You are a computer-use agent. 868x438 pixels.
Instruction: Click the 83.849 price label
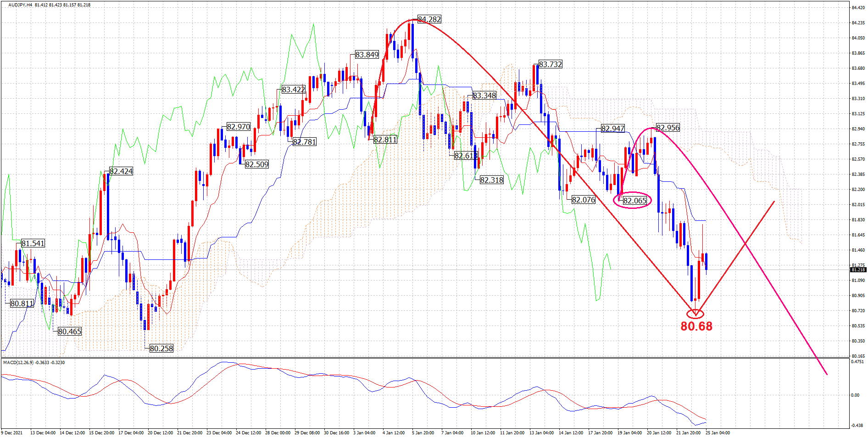point(367,55)
